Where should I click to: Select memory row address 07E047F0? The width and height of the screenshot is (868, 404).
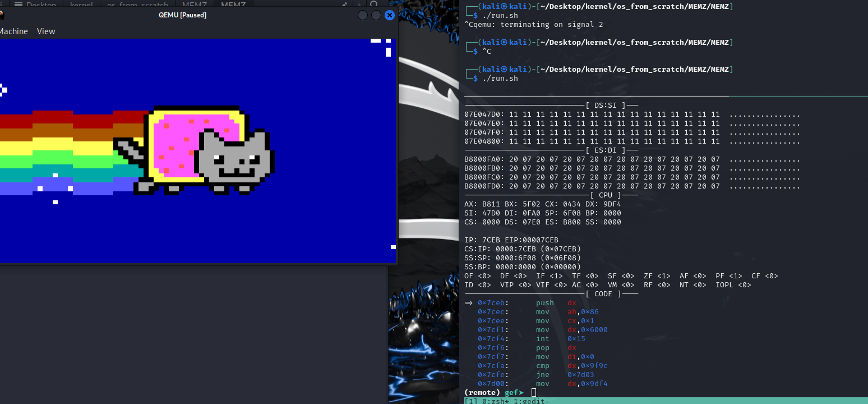pyautogui.click(x=484, y=132)
